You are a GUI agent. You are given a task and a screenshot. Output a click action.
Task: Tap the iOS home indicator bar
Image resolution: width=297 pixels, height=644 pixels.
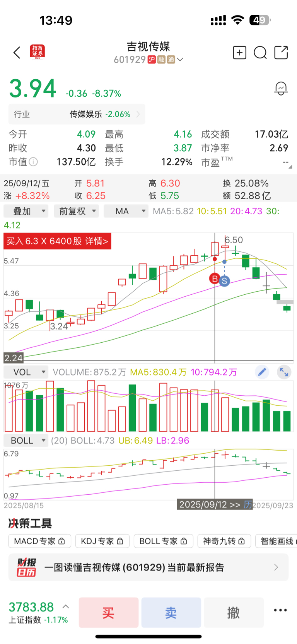(x=148, y=636)
